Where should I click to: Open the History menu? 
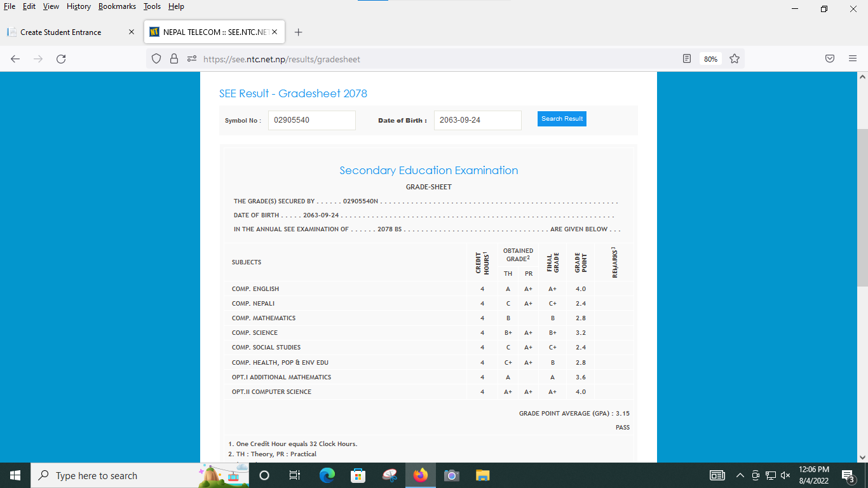[x=79, y=6]
